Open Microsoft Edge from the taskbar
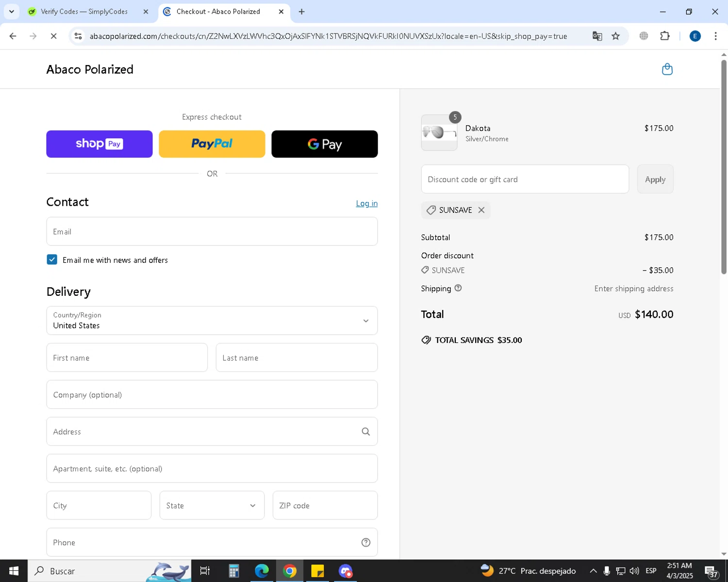Viewport: 728px width, 582px height. click(262, 571)
